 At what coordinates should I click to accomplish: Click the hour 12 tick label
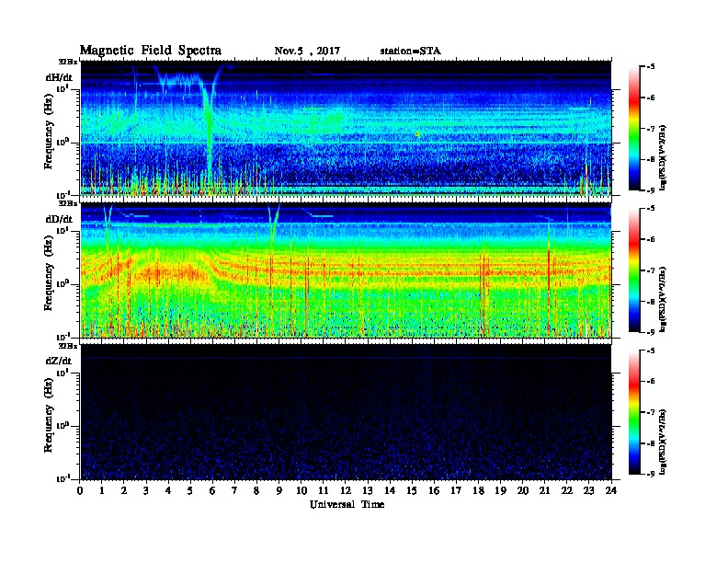click(346, 491)
